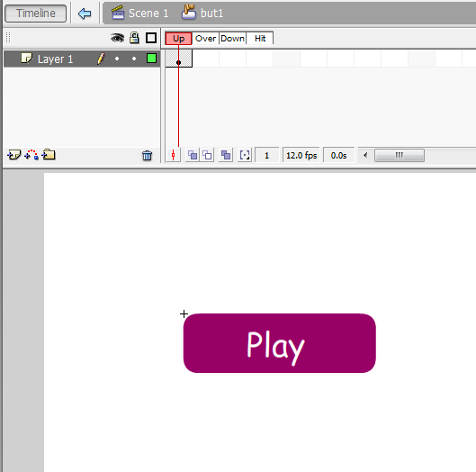Click the empty Over frame cell in Layer 1
The image size is (476, 472).
(x=205, y=59)
